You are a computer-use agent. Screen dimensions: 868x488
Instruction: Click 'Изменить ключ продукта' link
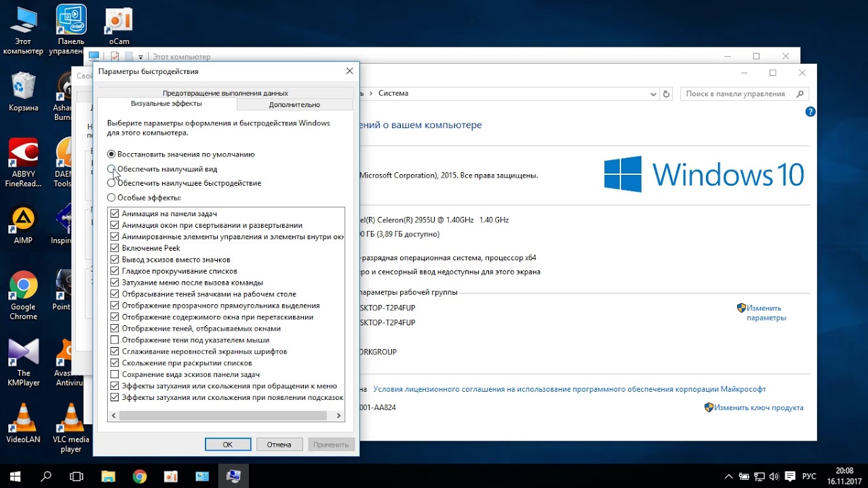[x=758, y=407]
